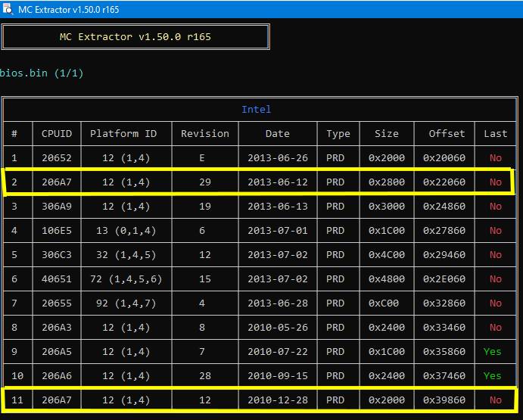
Task: Click the MC Extractor window title icon
Action: tap(8, 9)
